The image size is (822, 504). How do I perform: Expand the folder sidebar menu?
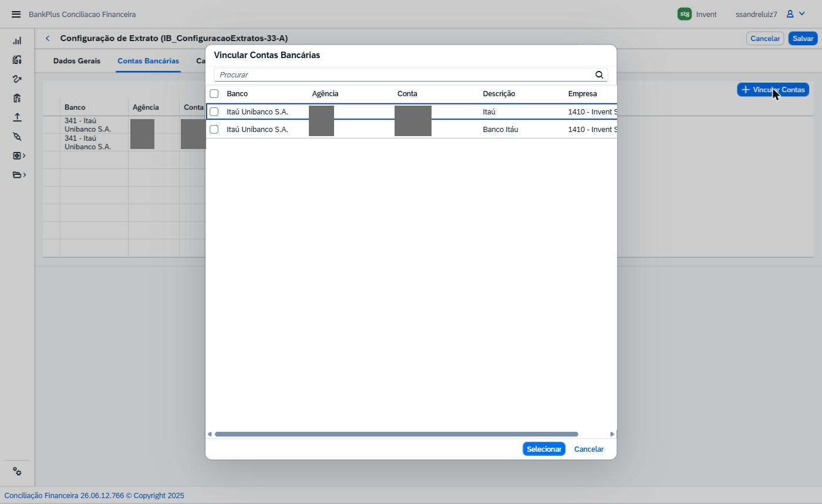[x=19, y=175]
